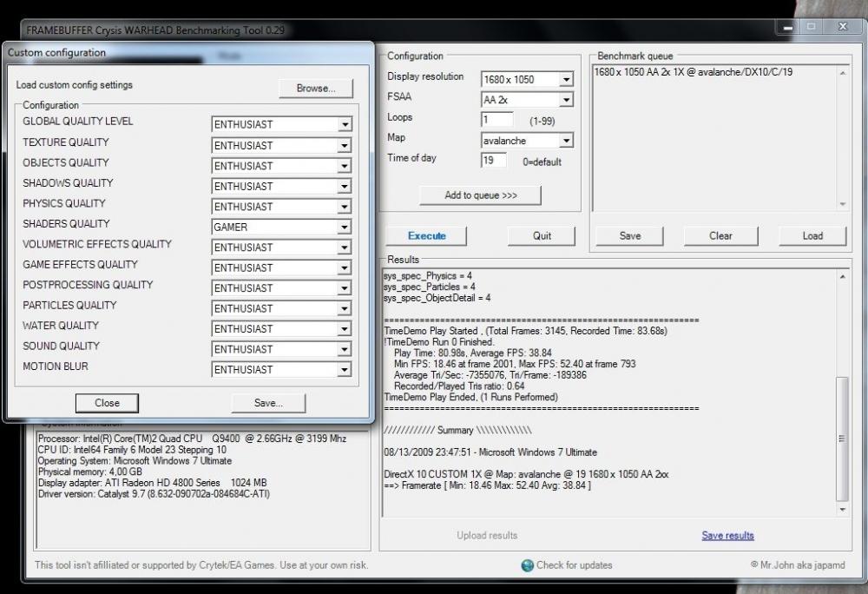Screen dimensions: 868x594
Task: Open the MOTION BLUR quality dropdown
Action: (281, 370)
